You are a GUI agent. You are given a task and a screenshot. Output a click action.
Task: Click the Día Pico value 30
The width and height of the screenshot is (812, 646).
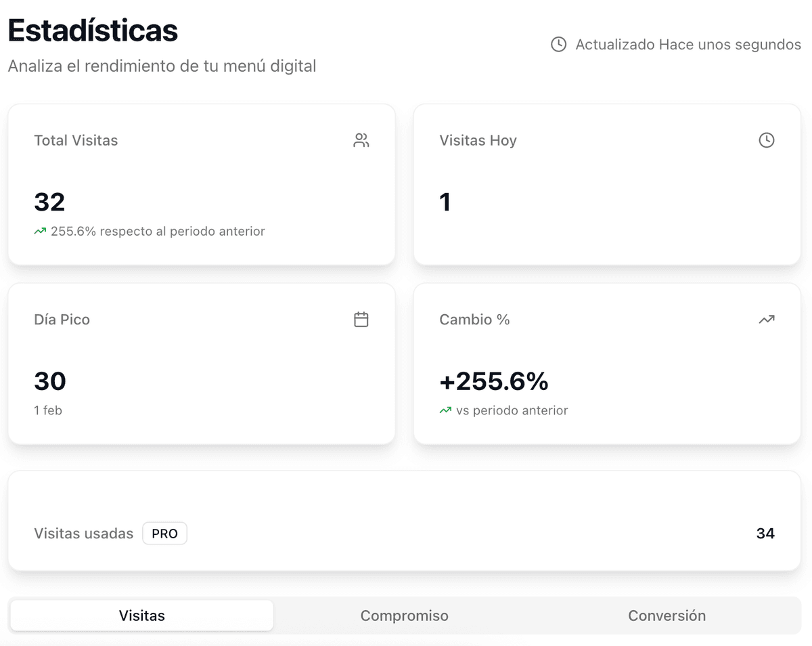[50, 381]
